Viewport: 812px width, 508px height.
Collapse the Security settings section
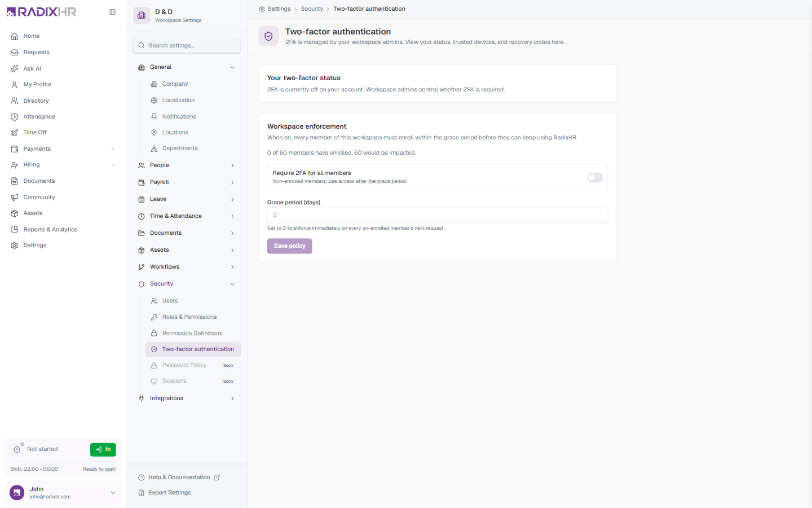point(232,284)
